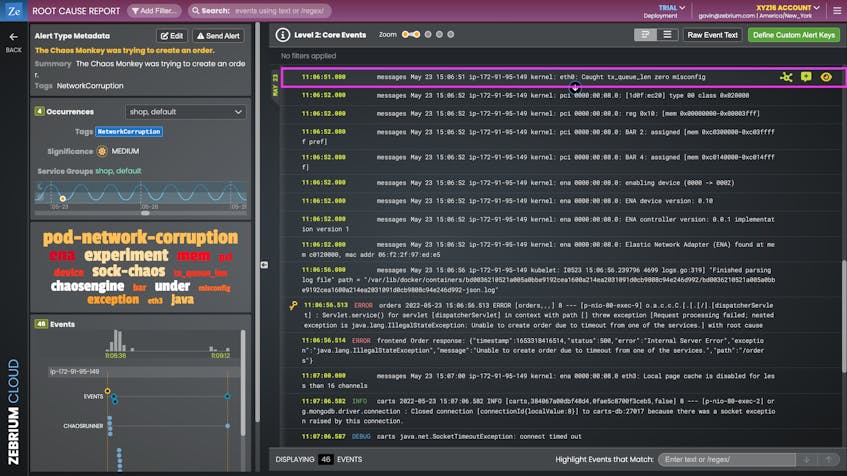Open the Add Filter dropdown
847x476 pixels.
pyautogui.click(x=154, y=11)
